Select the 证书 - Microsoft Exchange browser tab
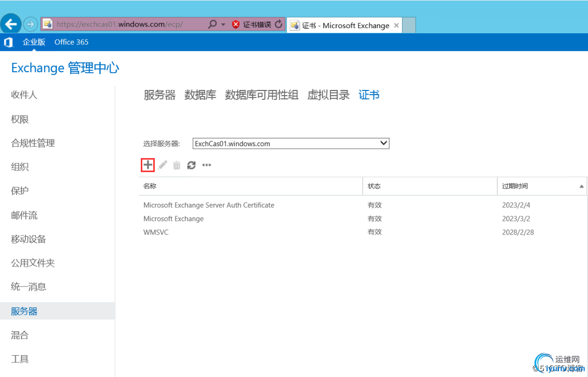Viewport: 588px width, 377px height. 344,25
